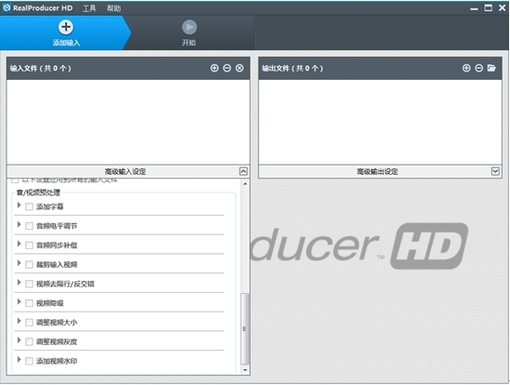
Task: Enable the 调整视频大小 checkbox
Action: point(29,322)
